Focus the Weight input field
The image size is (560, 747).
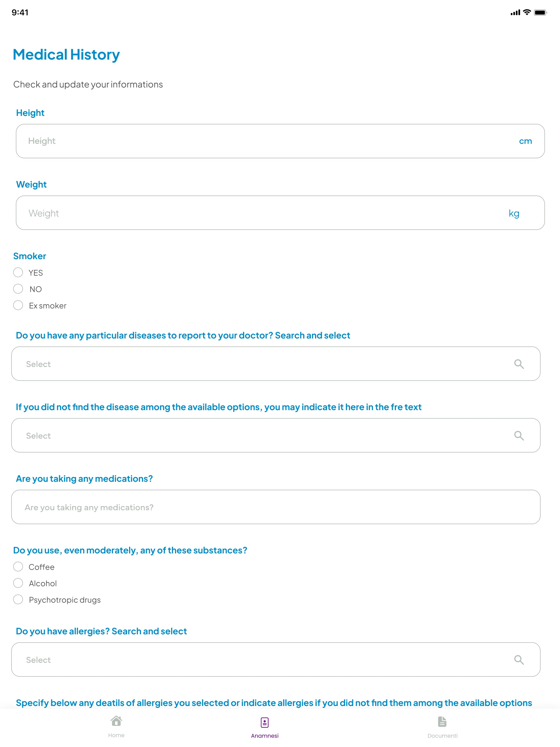coord(280,213)
